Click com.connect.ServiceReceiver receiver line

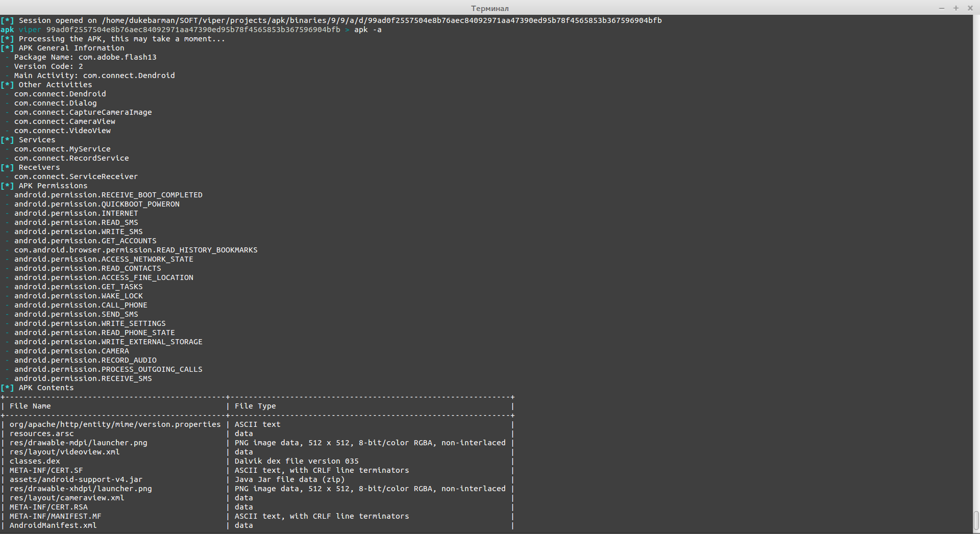point(76,176)
